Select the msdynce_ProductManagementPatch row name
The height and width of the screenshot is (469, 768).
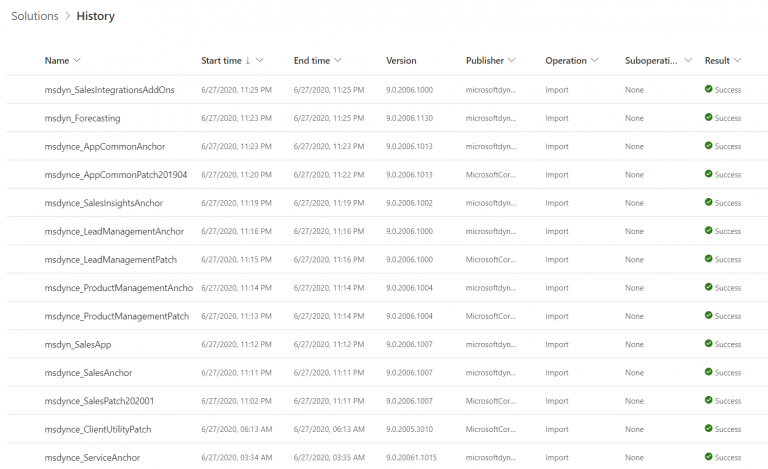117,316
